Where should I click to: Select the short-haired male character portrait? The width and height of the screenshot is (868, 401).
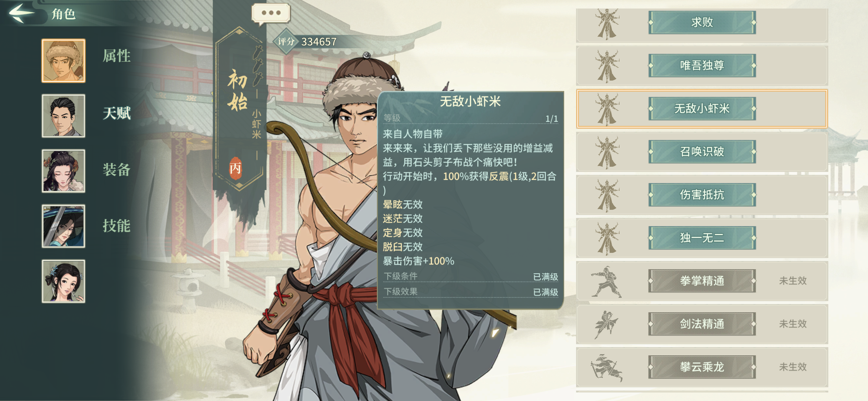click(63, 116)
